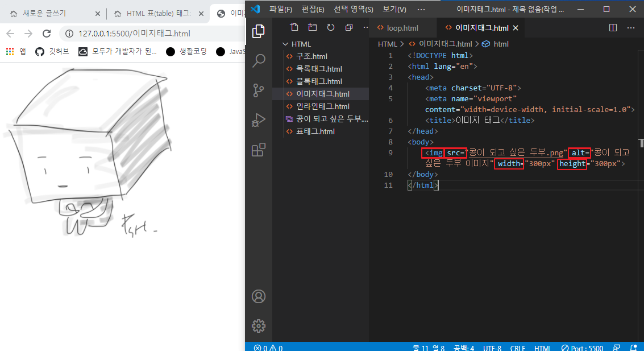Open the Source Control view
The image size is (644, 351).
point(259,90)
